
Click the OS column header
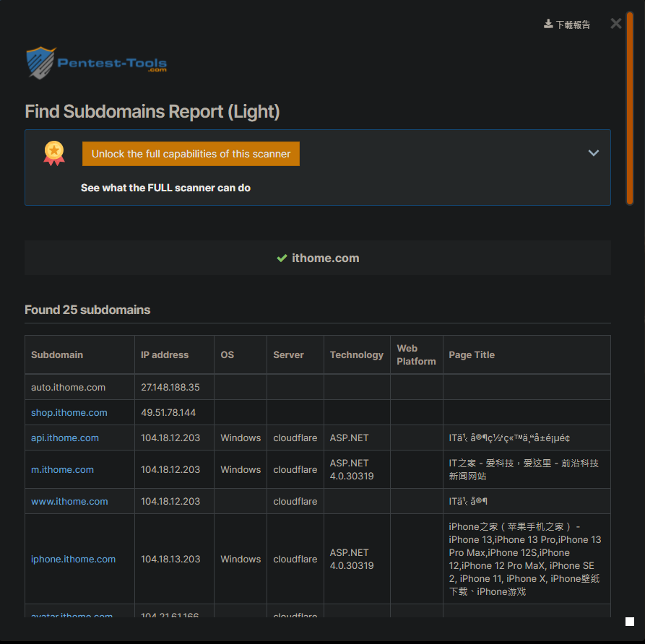(x=241, y=355)
